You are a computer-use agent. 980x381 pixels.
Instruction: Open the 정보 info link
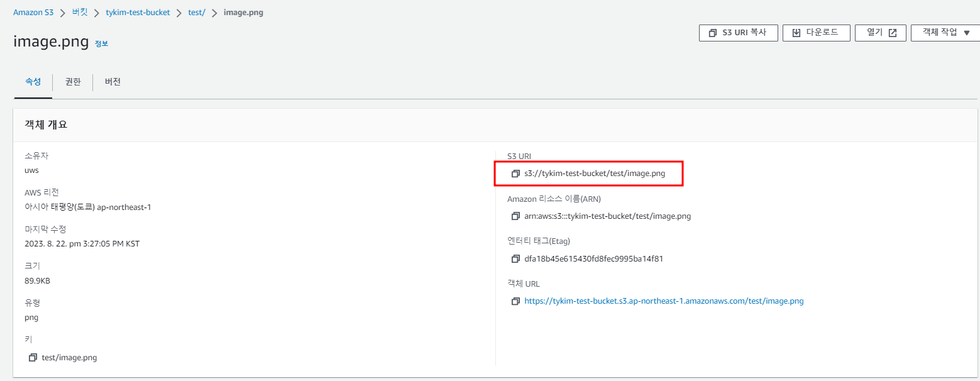[101, 43]
